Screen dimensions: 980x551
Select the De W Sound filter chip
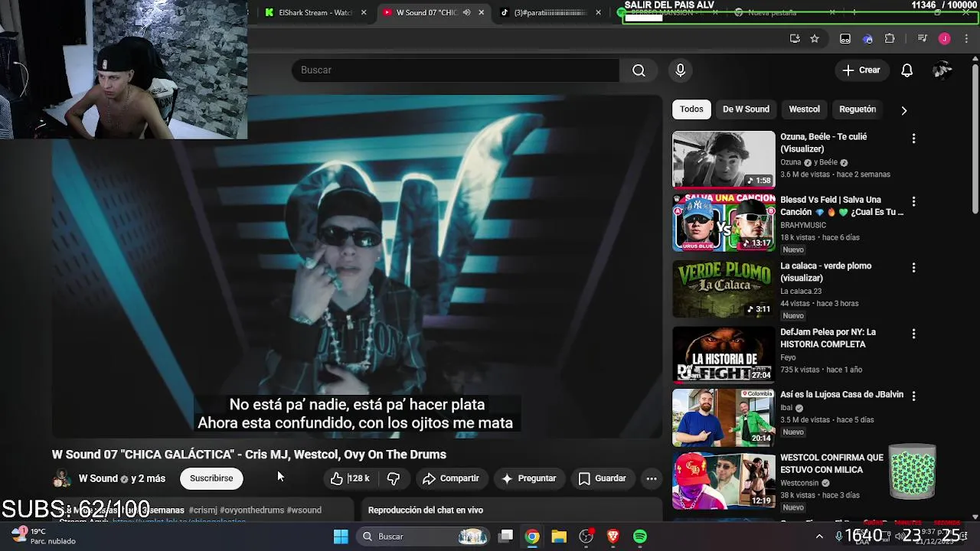pos(746,109)
